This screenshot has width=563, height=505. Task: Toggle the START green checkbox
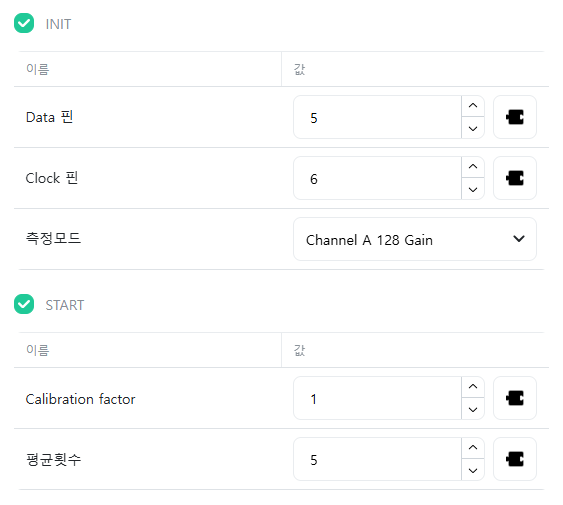[x=24, y=304]
